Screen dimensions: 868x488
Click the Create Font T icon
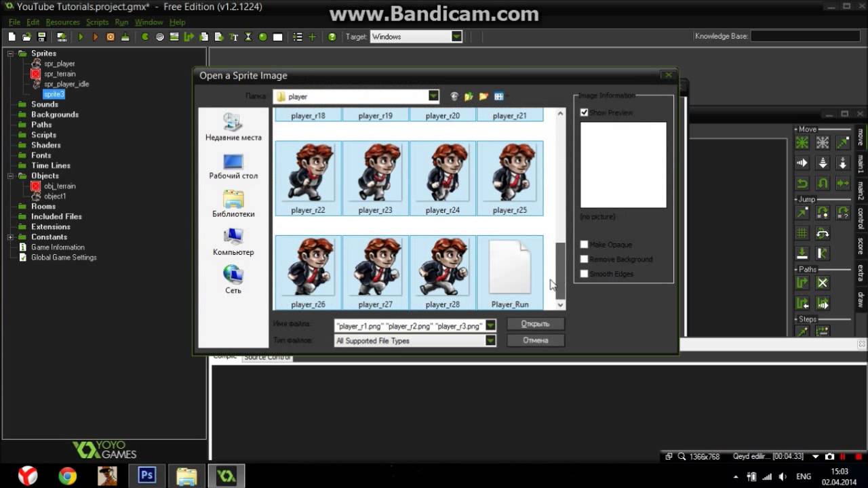click(233, 37)
